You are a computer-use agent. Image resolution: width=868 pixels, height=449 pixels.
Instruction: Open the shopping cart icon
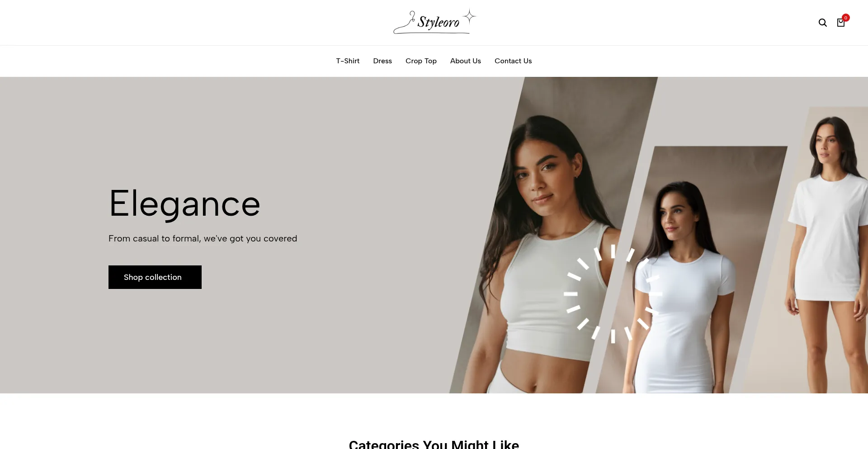[x=840, y=23]
